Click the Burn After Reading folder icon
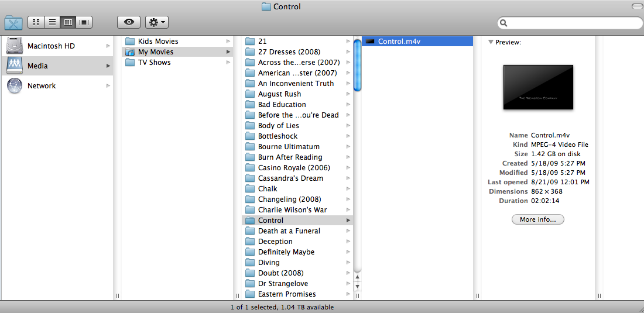 pyautogui.click(x=250, y=157)
